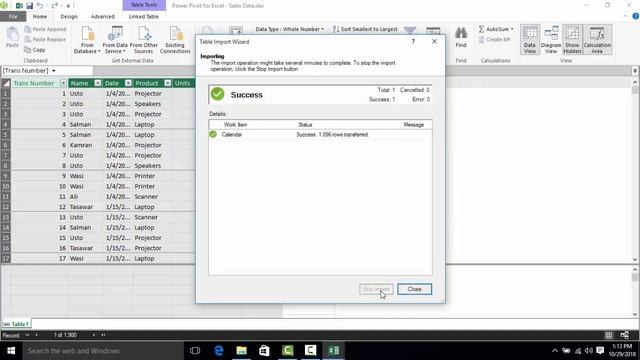Click Create KPI
The width and height of the screenshot is (640, 360).
(x=494, y=40)
